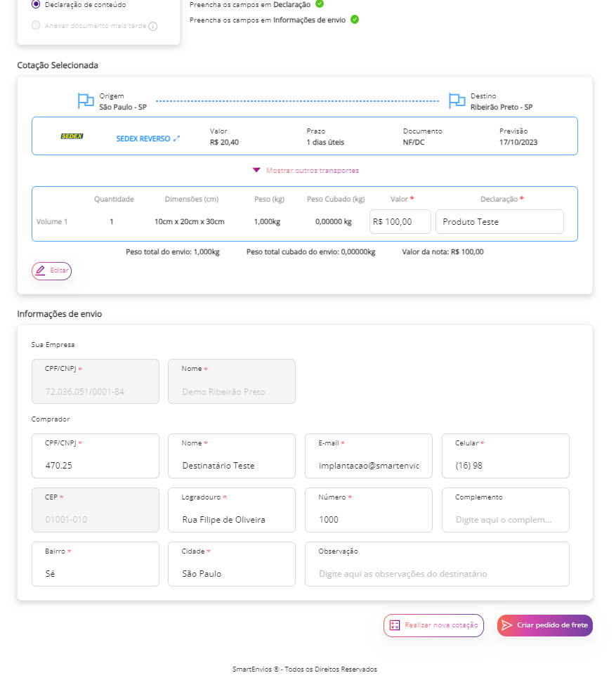This screenshot has height=680, width=616.
Task: Click the paper plane icon in Criar pedido de frete
Action: pyautogui.click(x=506, y=625)
